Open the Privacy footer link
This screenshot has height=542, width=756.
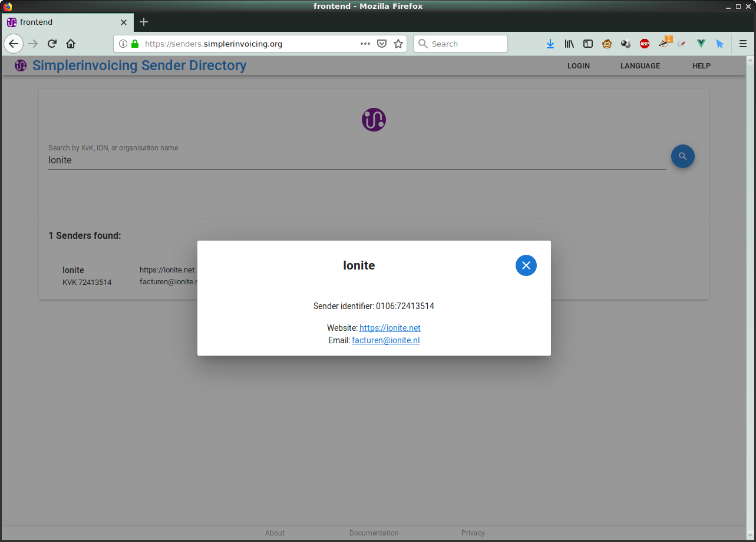(x=473, y=533)
